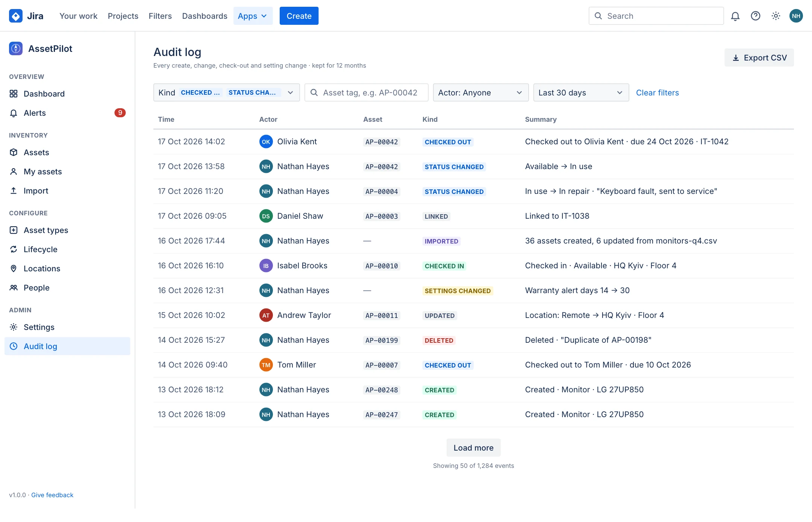This screenshot has height=522, width=812.
Task: Go to Assets in the sidebar
Action: 67,152
